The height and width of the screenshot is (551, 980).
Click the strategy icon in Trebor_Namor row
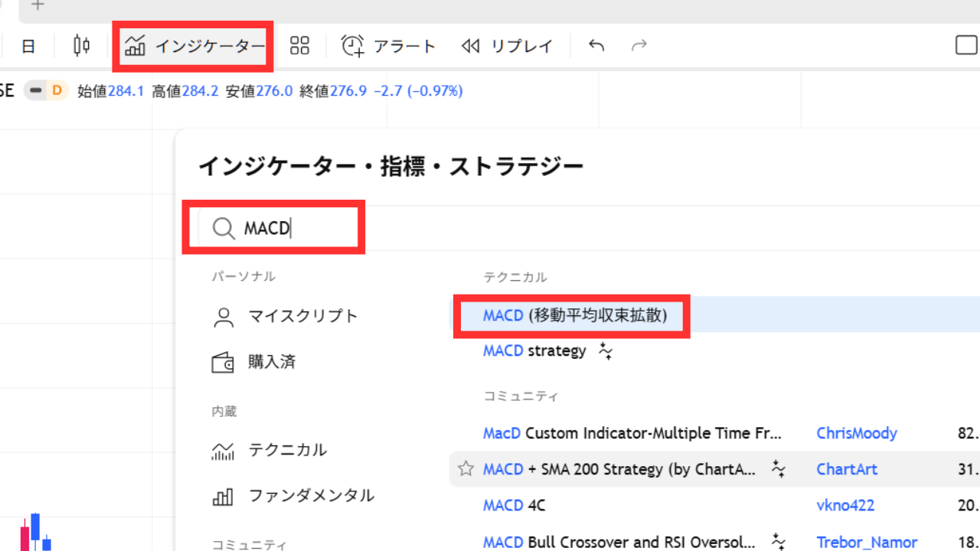tap(779, 541)
